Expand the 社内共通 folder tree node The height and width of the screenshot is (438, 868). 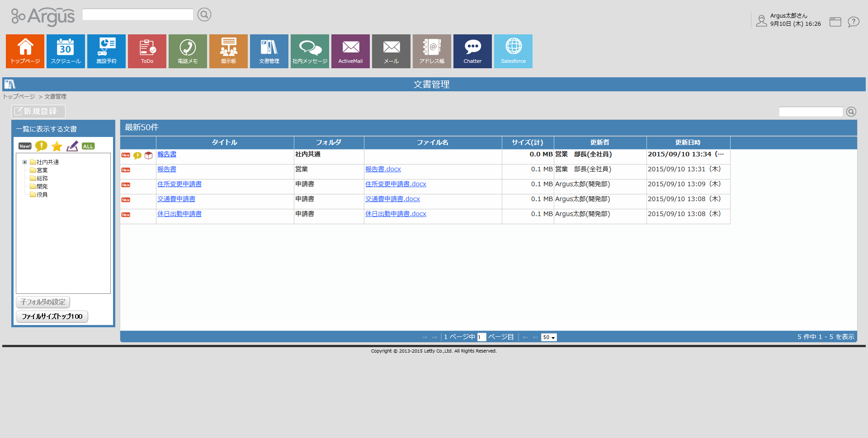pos(24,162)
